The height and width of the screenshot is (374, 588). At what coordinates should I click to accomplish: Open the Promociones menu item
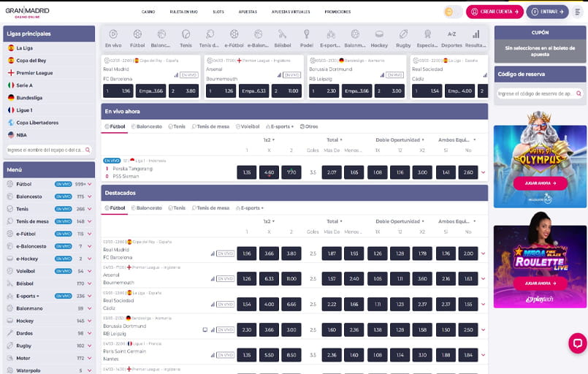(337, 12)
